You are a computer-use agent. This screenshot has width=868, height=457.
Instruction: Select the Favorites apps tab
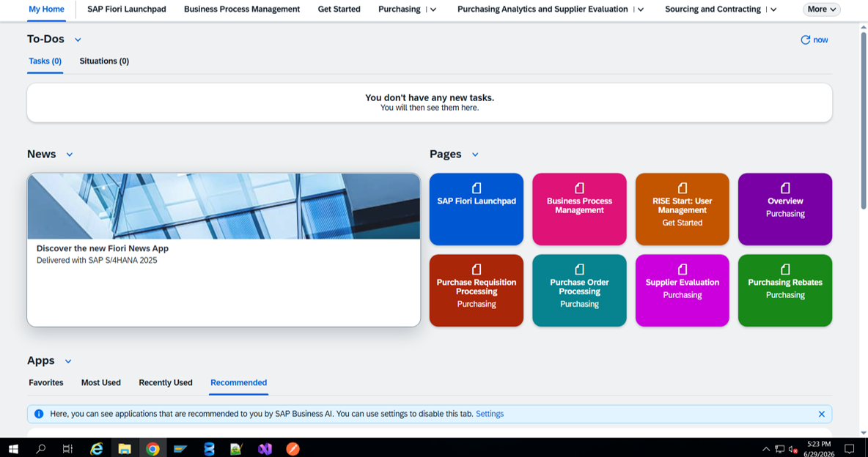coord(46,382)
